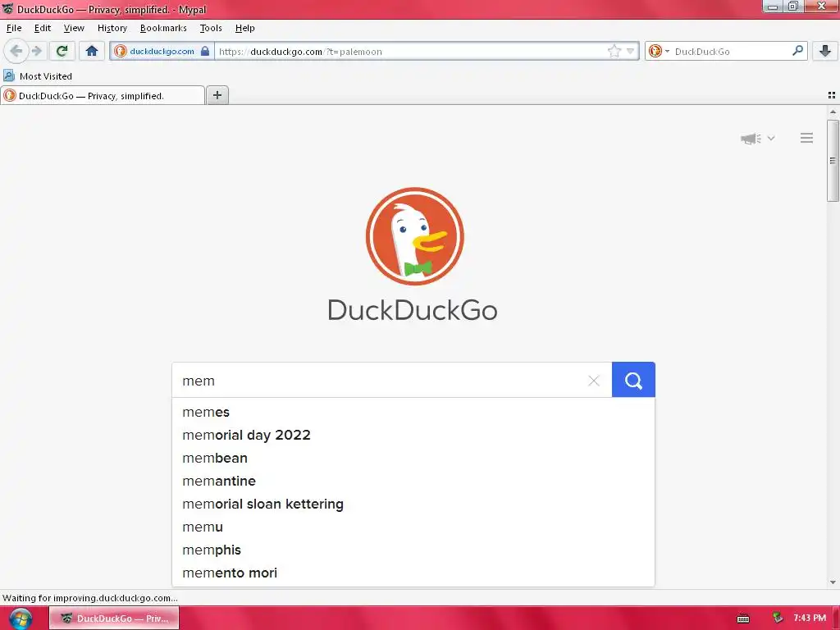The image size is (840, 630).
Task: Open the DuckDuckGo hamburger menu
Action: 807,138
